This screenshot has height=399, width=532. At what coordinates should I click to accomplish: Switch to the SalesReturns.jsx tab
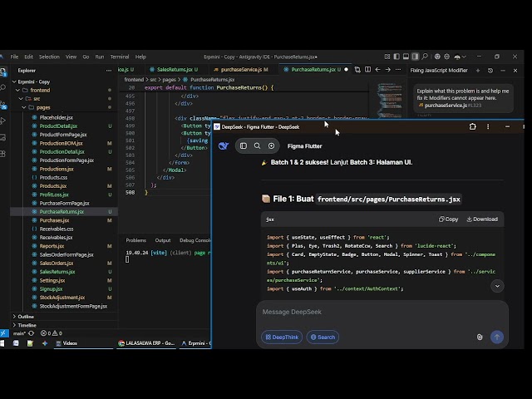pyautogui.click(x=174, y=70)
